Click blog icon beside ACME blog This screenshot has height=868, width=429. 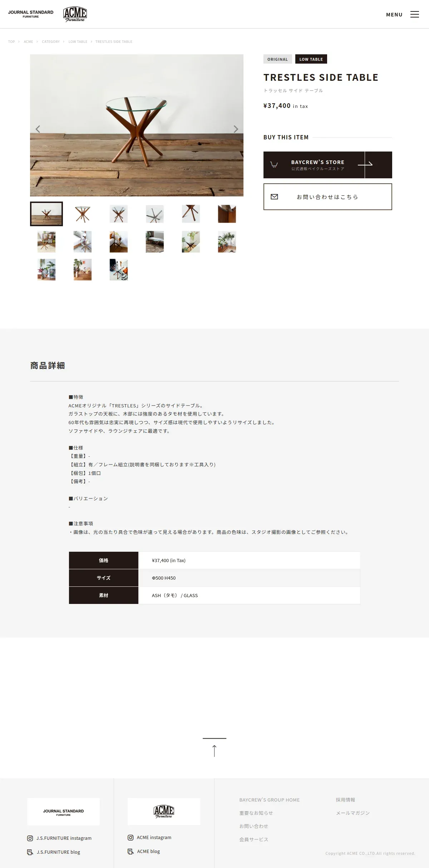click(x=130, y=851)
